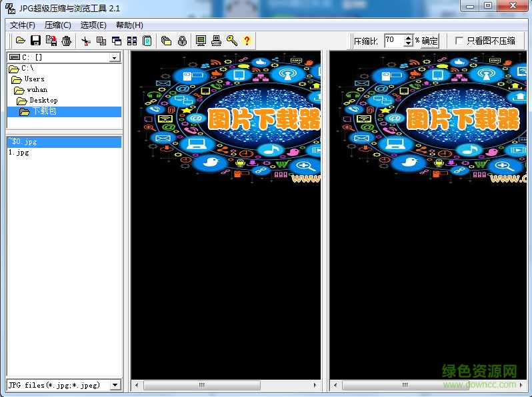Image resolution: width=532 pixels, height=397 pixels.
Task: Click the open folder toolbar icon
Action: coord(21,41)
